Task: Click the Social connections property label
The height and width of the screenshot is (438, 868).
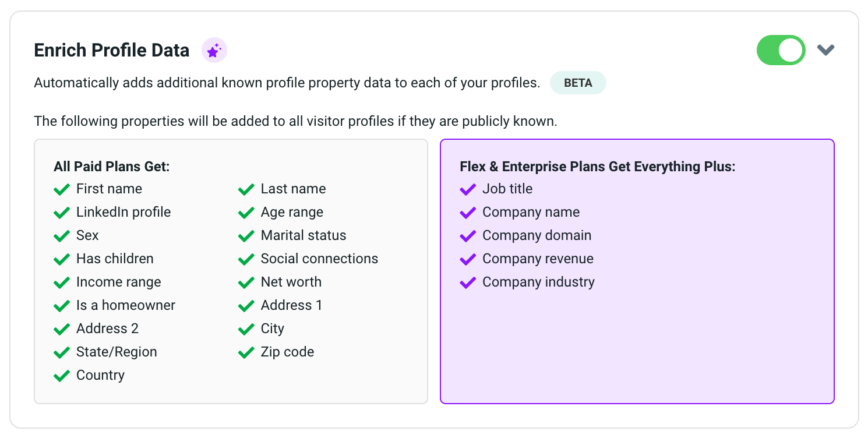Action: pyautogui.click(x=319, y=259)
